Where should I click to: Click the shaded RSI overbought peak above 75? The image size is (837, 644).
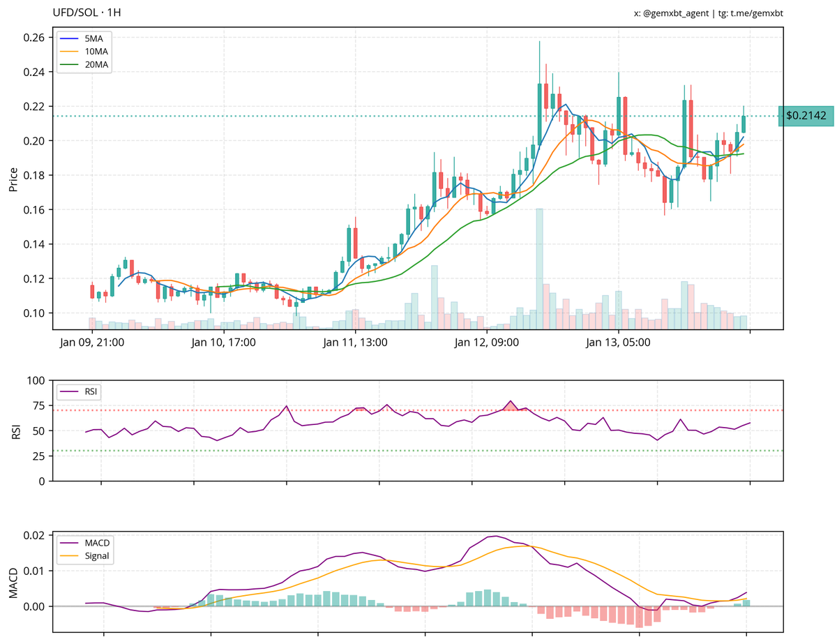511,406
